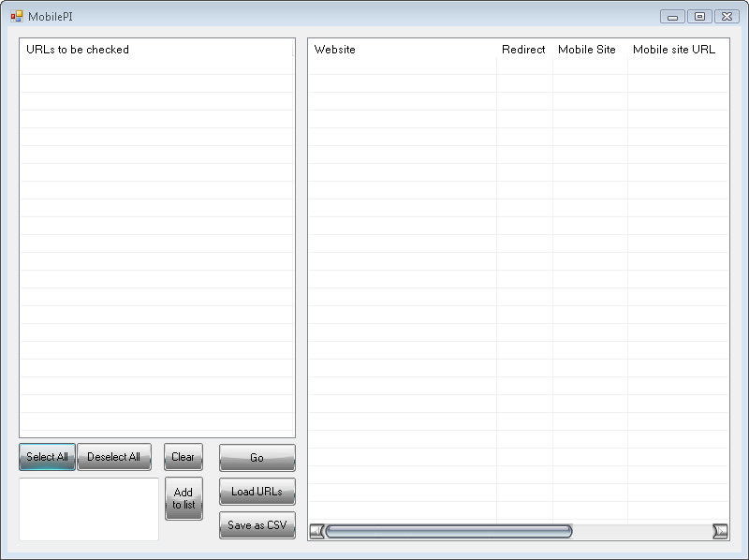Maximize the MobilePI window
The image size is (749, 560).
tap(699, 17)
